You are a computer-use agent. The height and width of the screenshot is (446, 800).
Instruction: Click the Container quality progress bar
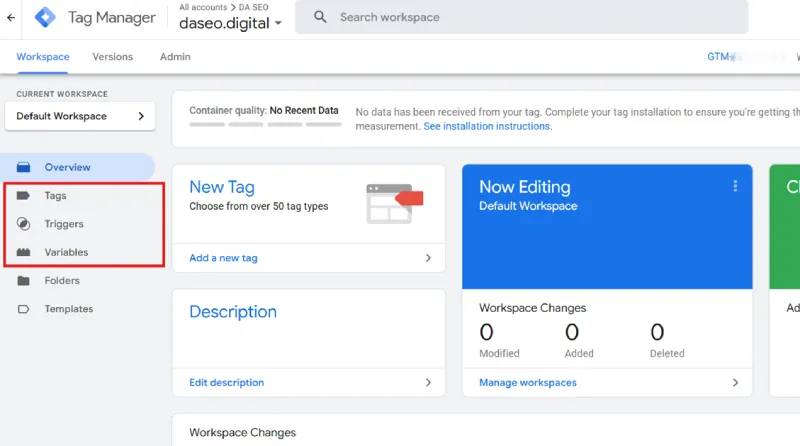(265, 125)
